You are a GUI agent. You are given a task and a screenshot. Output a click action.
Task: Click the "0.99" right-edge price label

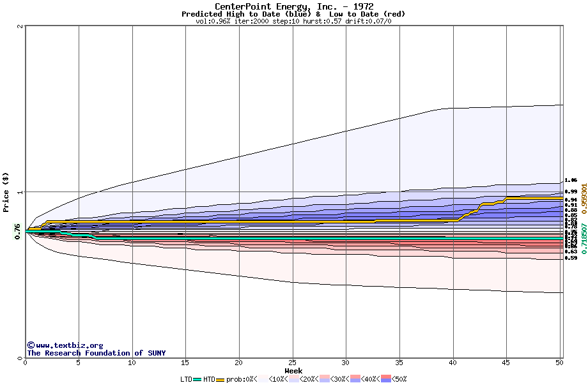[x=571, y=191]
